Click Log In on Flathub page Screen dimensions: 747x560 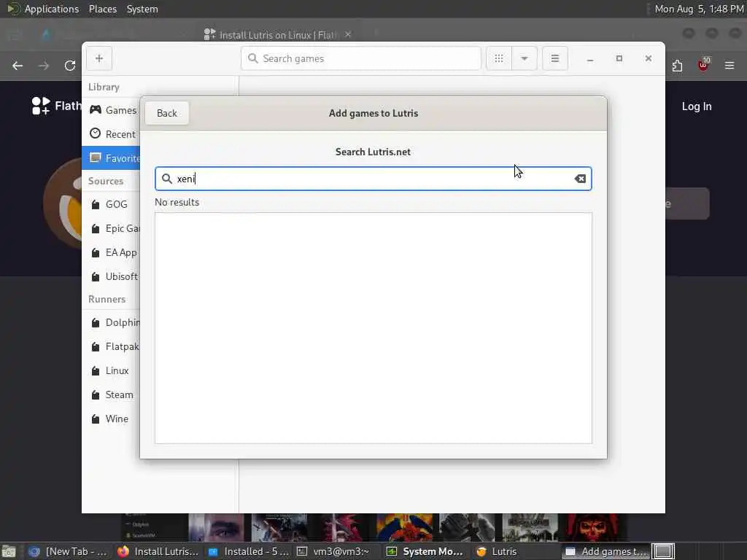click(697, 106)
